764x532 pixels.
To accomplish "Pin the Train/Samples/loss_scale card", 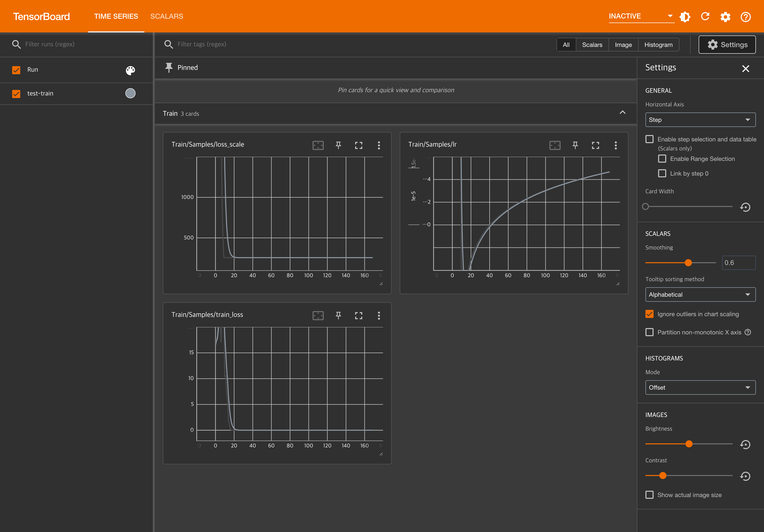I will [x=338, y=145].
